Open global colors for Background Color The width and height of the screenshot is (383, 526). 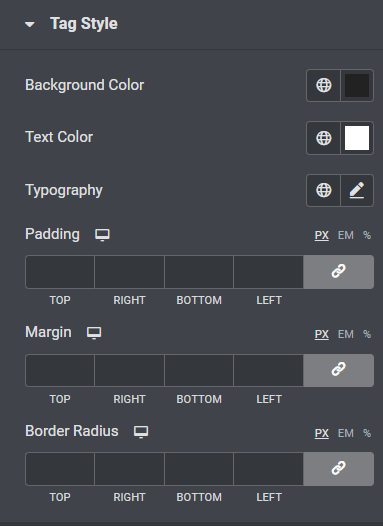tap(324, 85)
